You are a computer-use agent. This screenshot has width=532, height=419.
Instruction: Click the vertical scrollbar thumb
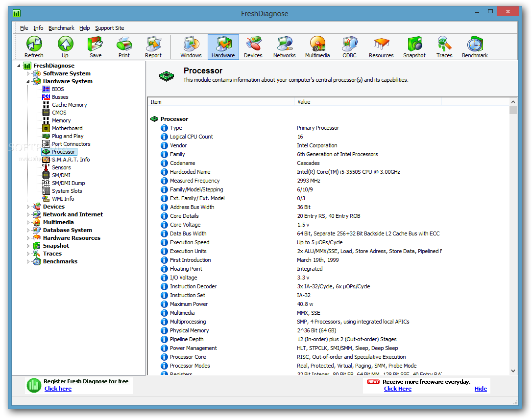513,110
